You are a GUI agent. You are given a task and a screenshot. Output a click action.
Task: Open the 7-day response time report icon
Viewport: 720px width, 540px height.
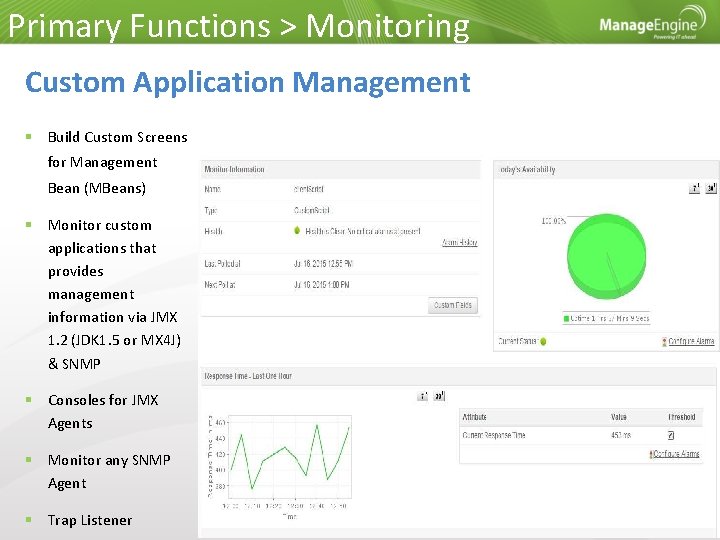click(x=422, y=396)
